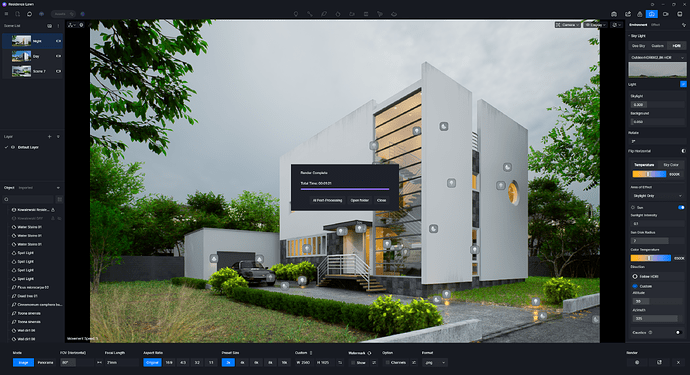The height and width of the screenshot is (375, 690).
Task: Click the Open Folder button in dialog
Action: click(x=360, y=200)
